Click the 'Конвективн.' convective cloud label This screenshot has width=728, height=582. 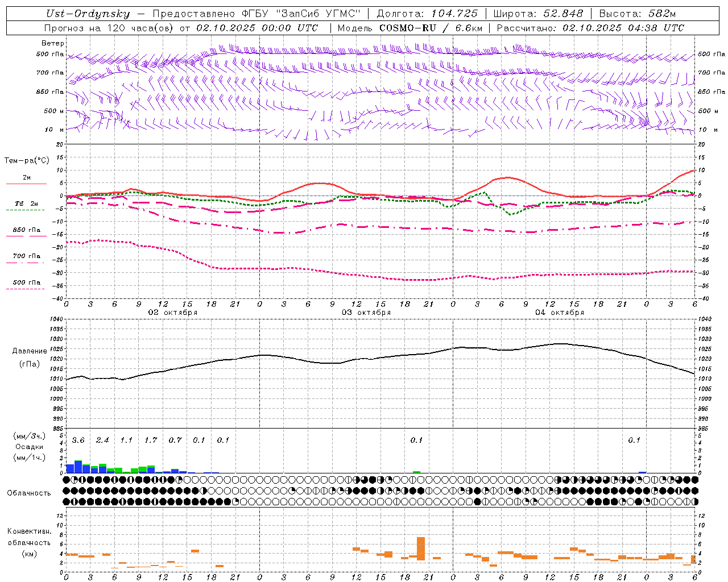30,531
